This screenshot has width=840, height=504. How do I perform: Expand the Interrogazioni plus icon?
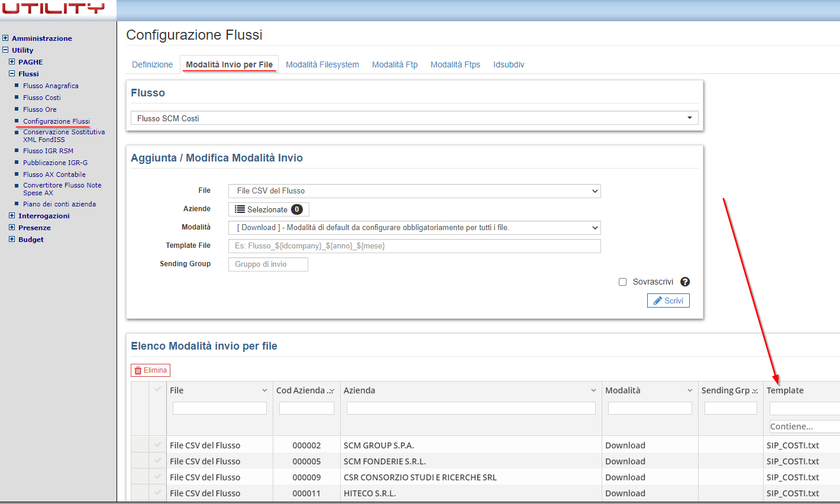(x=12, y=215)
